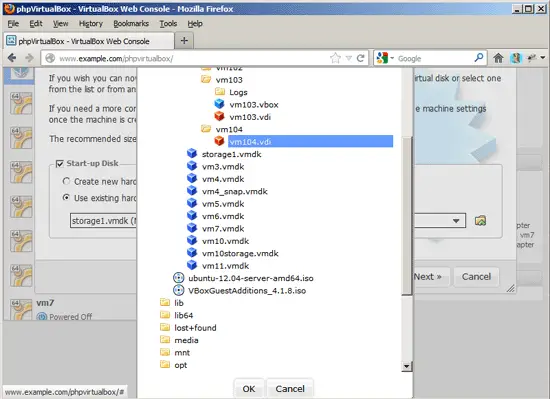This screenshot has height=399, width=550.
Task: Click the vm4_snap.vmdk disk icon
Action: (192, 191)
